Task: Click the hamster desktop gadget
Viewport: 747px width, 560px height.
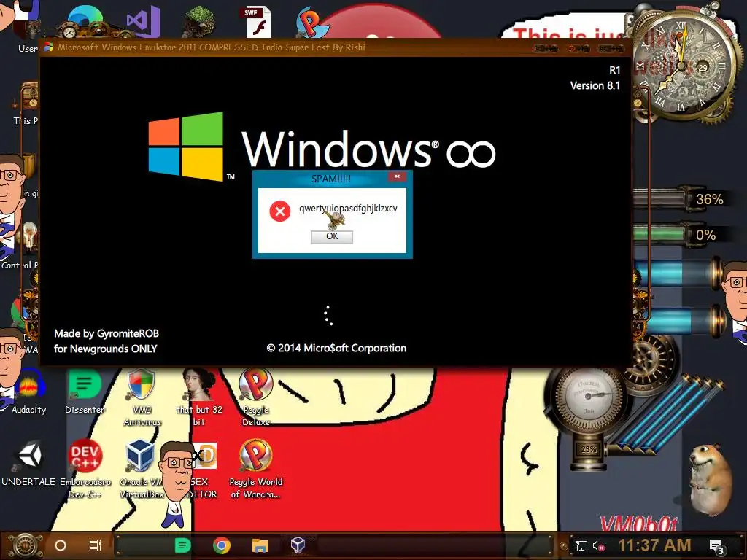Action: [710, 480]
